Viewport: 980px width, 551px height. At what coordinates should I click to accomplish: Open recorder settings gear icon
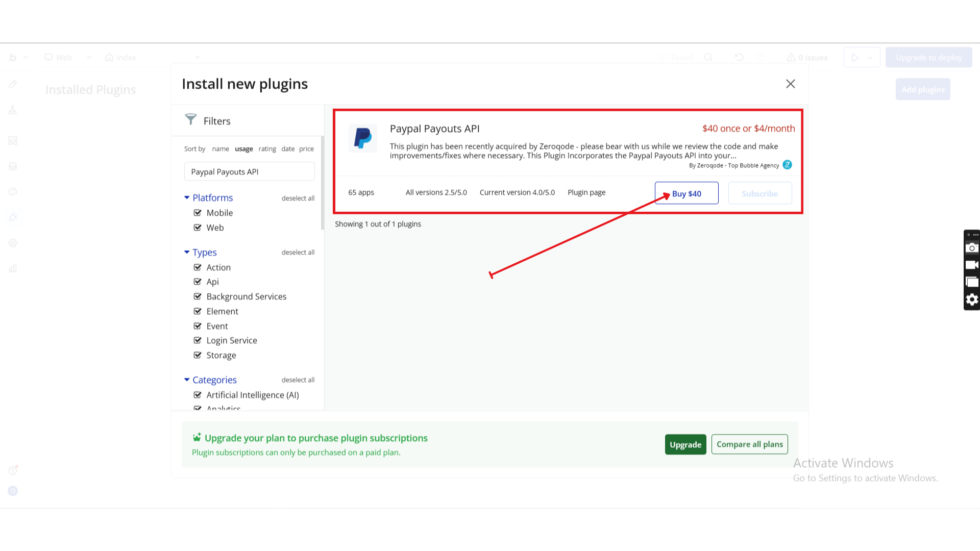[972, 299]
